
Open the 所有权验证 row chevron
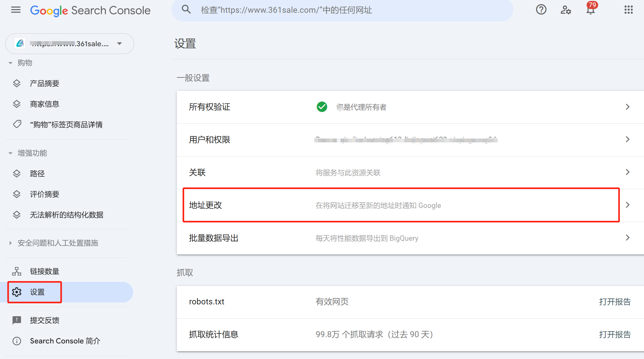[627, 107]
